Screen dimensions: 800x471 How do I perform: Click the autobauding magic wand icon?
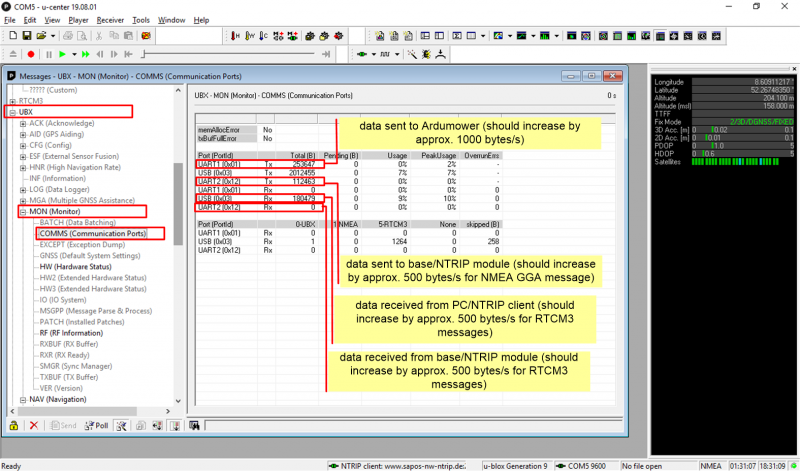pyautogui.click(x=412, y=54)
